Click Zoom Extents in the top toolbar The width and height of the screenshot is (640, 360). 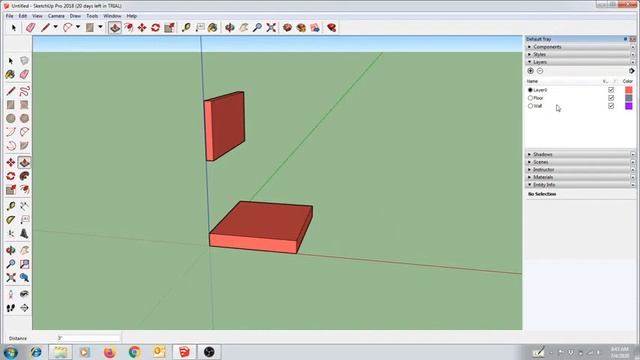coord(271,27)
